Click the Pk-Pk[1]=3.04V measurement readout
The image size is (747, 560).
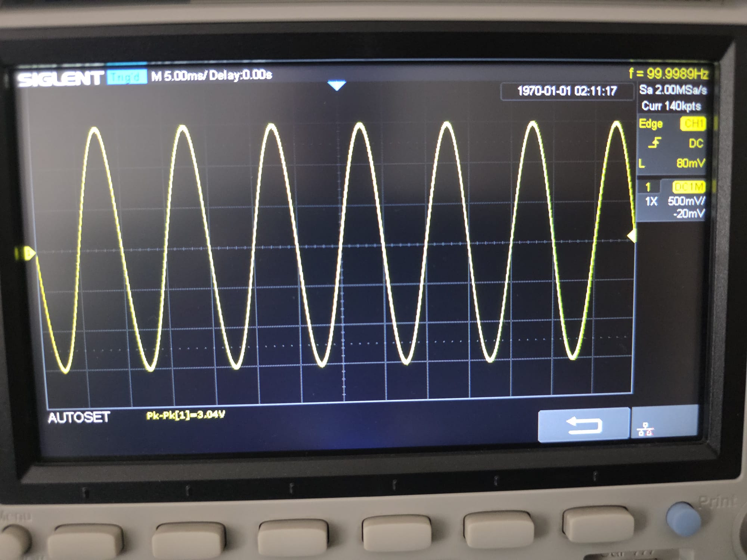pyautogui.click(x=186, y=415)
